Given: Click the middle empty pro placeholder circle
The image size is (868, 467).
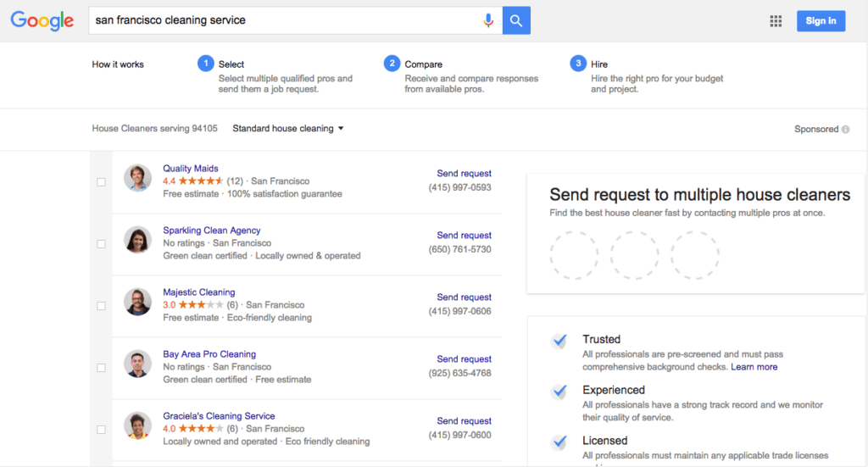Looking at the screenshot, I should click(634, 255).
